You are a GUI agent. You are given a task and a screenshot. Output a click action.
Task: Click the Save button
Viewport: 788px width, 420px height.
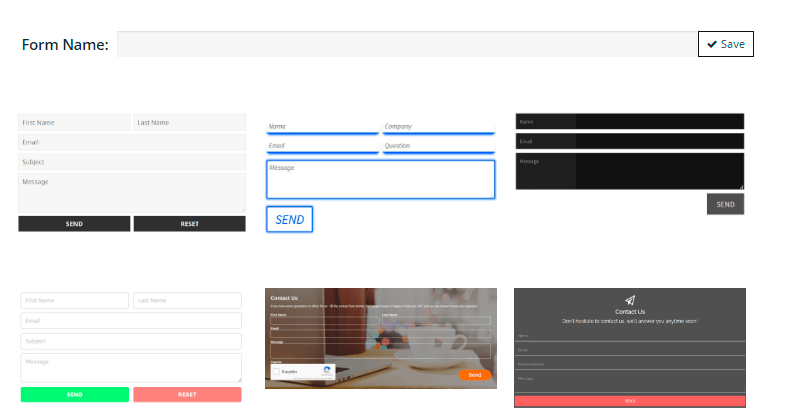(x=726, y=44)
